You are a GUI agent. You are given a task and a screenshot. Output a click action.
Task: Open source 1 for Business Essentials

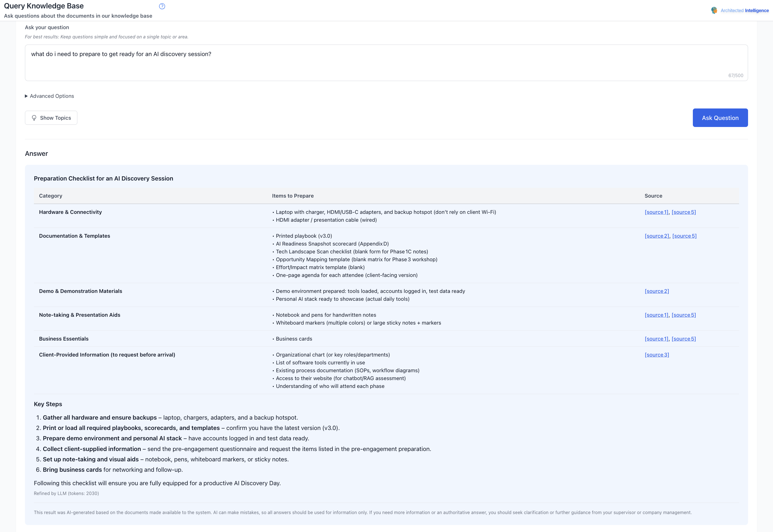[x=656, y=338]
